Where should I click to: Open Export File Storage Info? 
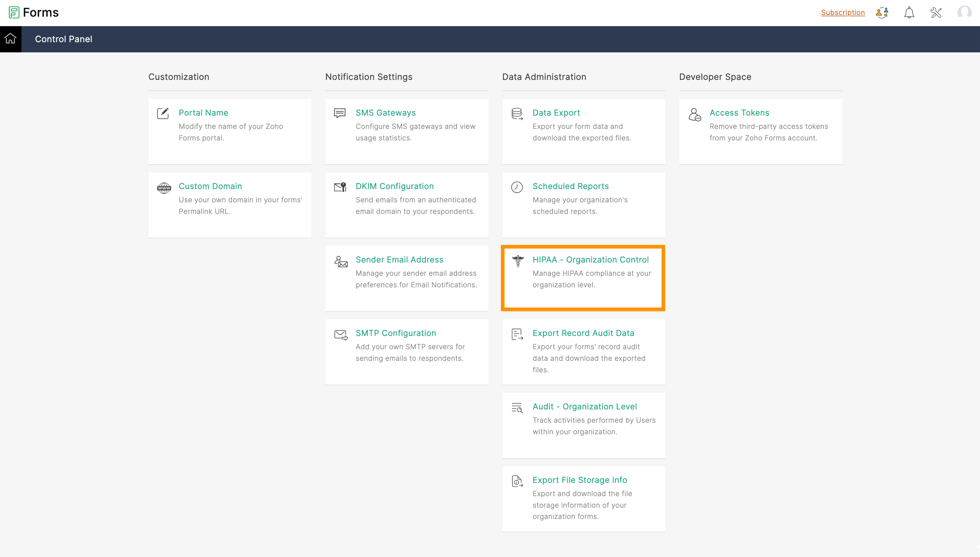(579, 480)
